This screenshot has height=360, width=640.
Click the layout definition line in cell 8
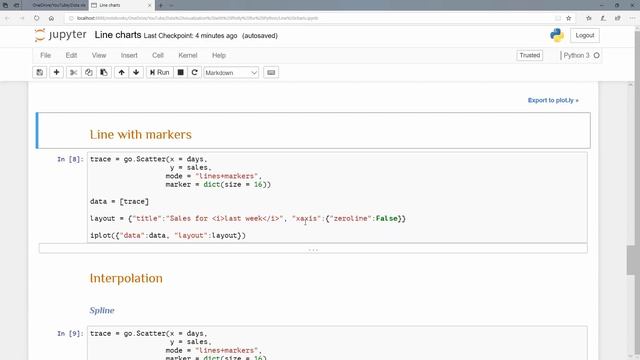248,219
